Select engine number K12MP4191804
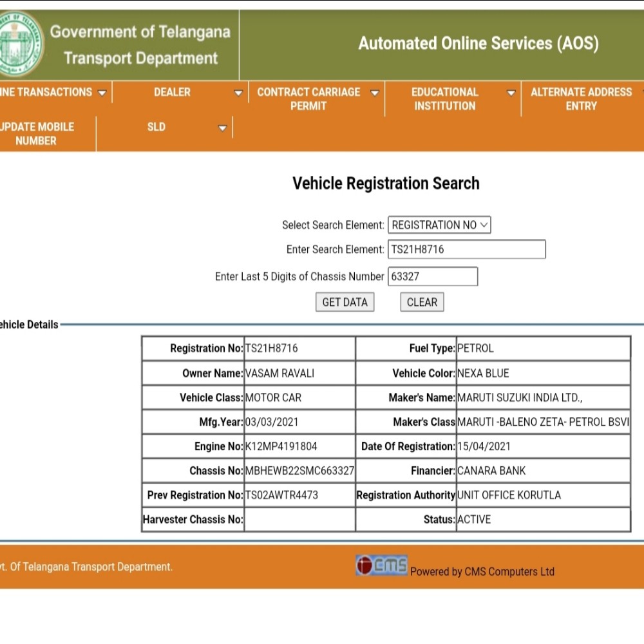644x644 pixels. [281, 446]
